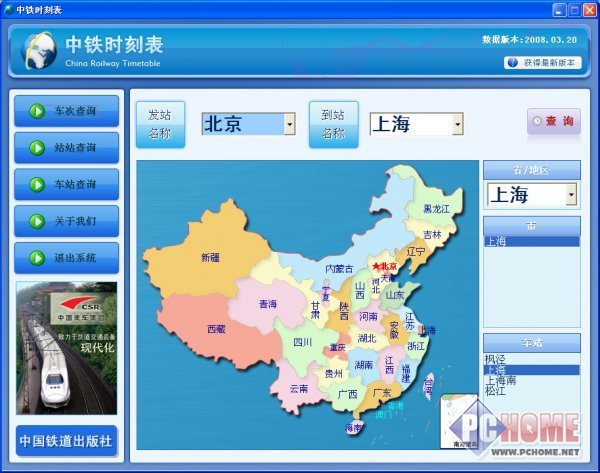Click the green play icon on 车站查询
600x473 pixels.
pyautogui.click(x=37, y=185)
